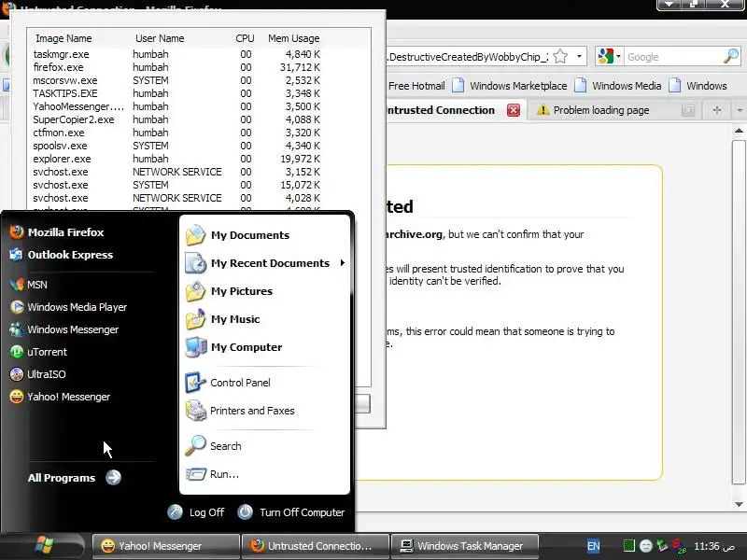Sort processes by Mem Usage column

pos(293,38)
